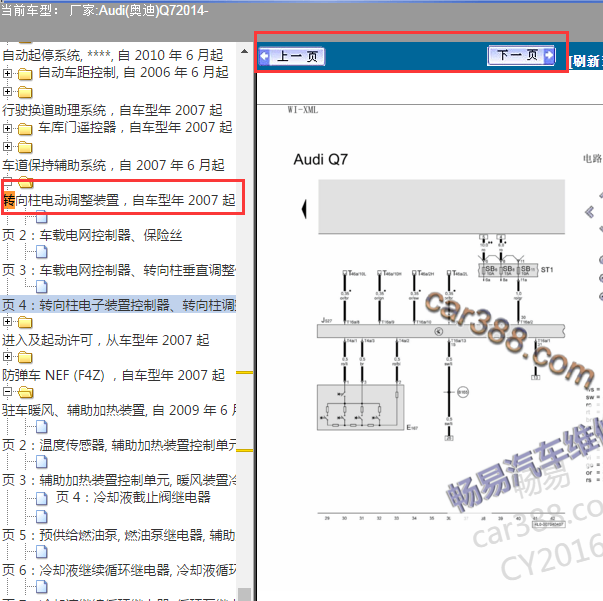This screenshot has width=603, height=601.
Task: Select 车道保持辅助系统，自 2007 年 6 月起
Action: point(113,165)
